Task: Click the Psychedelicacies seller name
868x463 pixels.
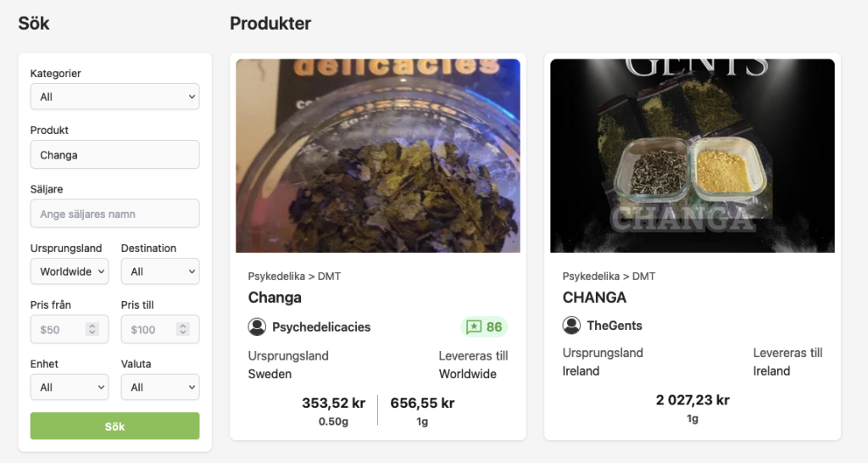Action: pos(321,327)
